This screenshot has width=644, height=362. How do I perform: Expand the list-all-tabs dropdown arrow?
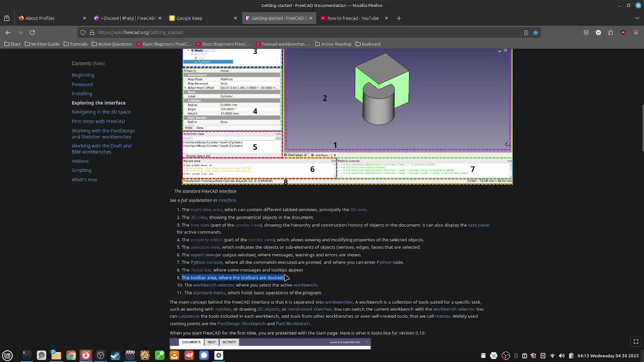click(637, 18)
